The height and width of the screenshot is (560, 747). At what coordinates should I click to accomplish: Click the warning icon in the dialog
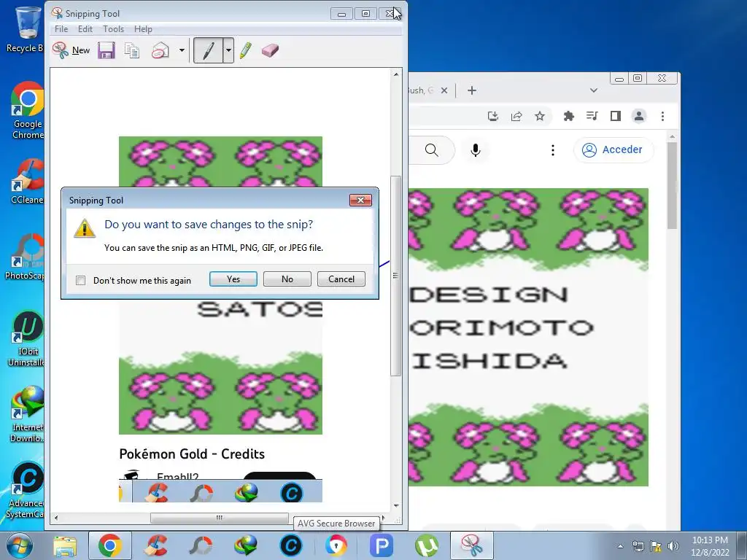click(85, 228)
